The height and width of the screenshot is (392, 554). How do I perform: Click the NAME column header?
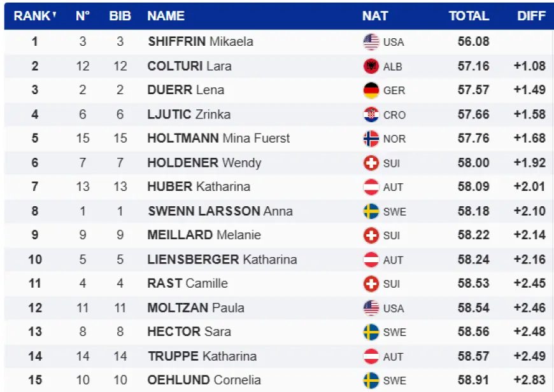click(166, 16)
